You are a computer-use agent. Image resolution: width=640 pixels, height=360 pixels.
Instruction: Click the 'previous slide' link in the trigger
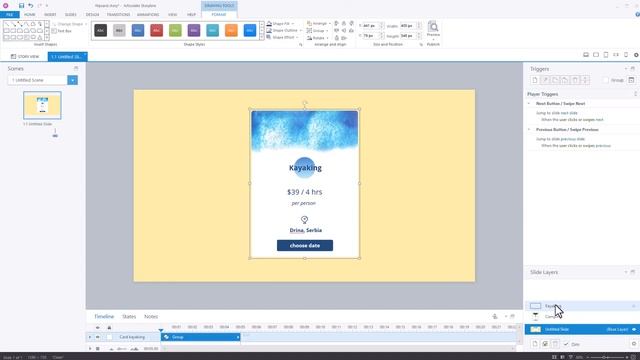pos(573,139)
